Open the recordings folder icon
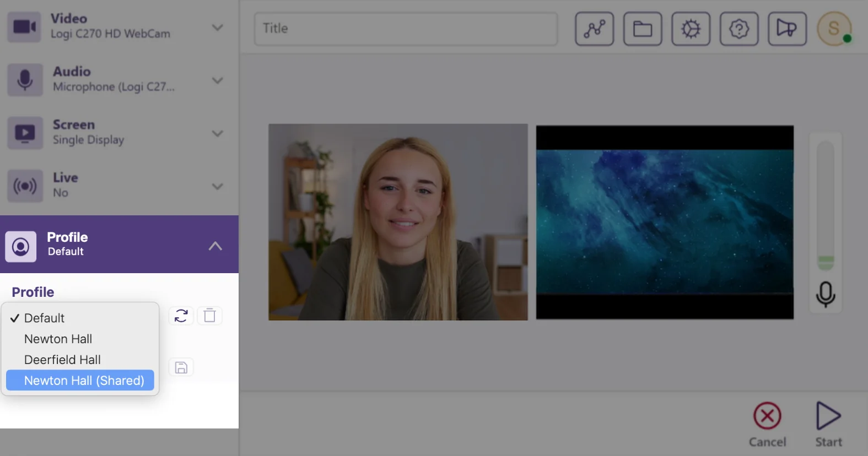This screenshot has height=456, width=868. click(643, 29)
